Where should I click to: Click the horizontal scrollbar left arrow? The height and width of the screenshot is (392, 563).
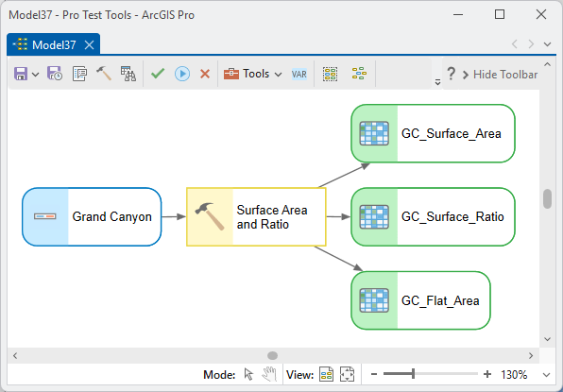(15, 356)
